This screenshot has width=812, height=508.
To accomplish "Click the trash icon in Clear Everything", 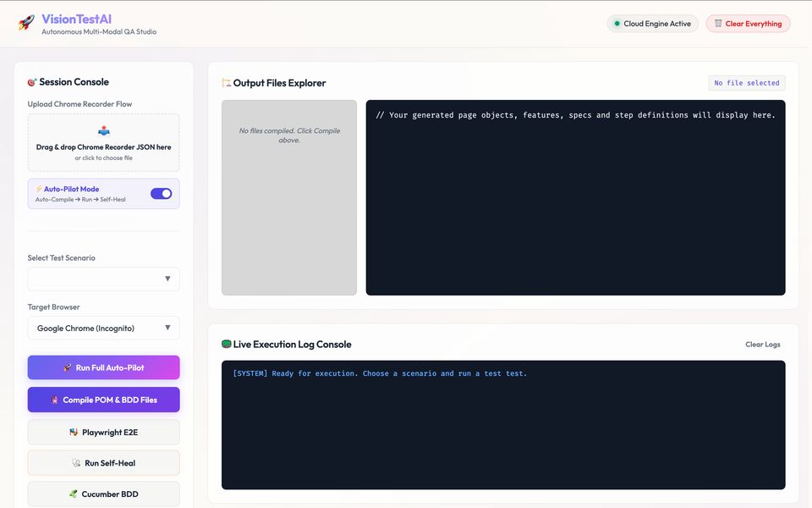I will [718, 24].
